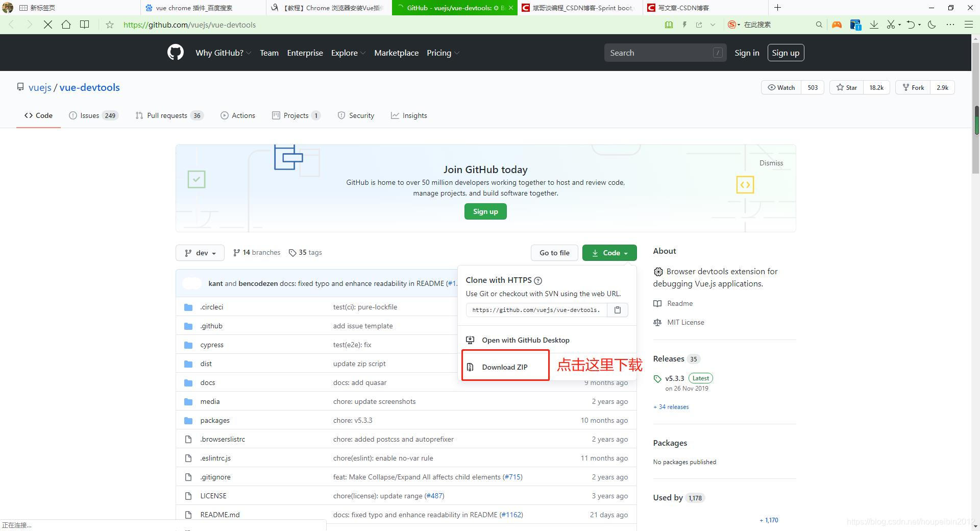
Task: Click the magnifier search icon in address bar
Action: (x=819, y=25)
